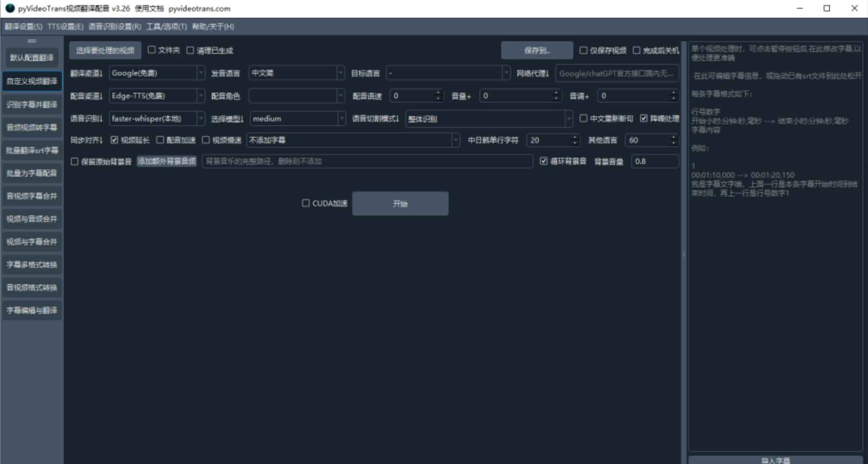The height and width of the screenshot is (464, 868).
Task: Switch to the 批量翻译srt字幕 panel
Action: tap(32, 150)
